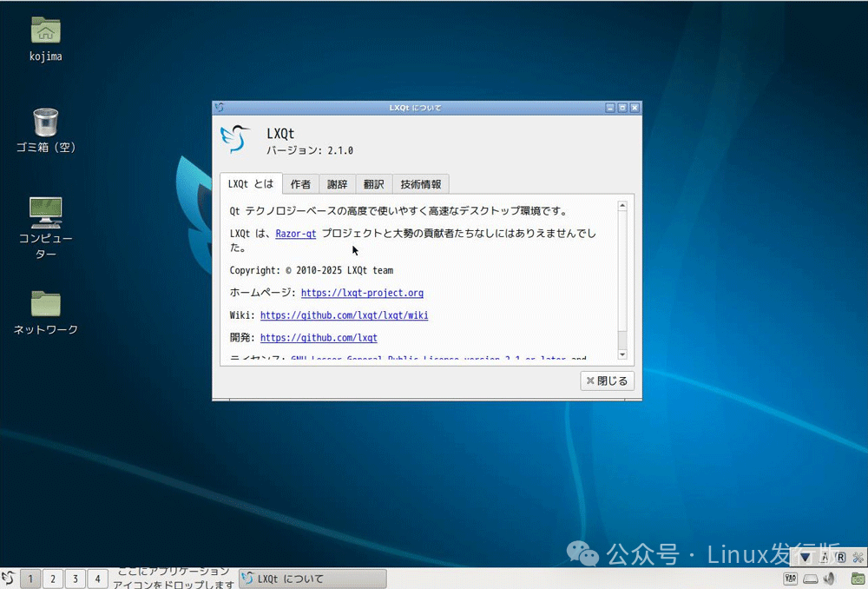Click the scrollbar down arrow in the dialog
Image resolution: width=868 pixels, height=589 pixels.
[621, 354]
